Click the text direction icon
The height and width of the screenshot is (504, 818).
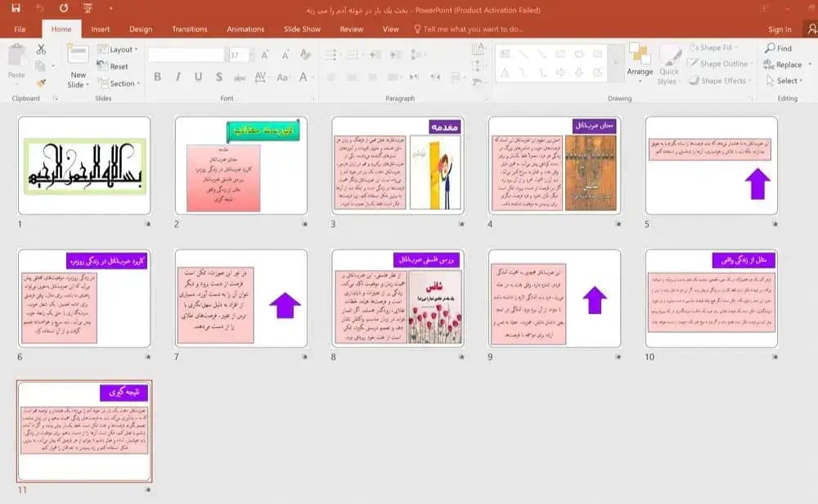(x=478, y=49)
